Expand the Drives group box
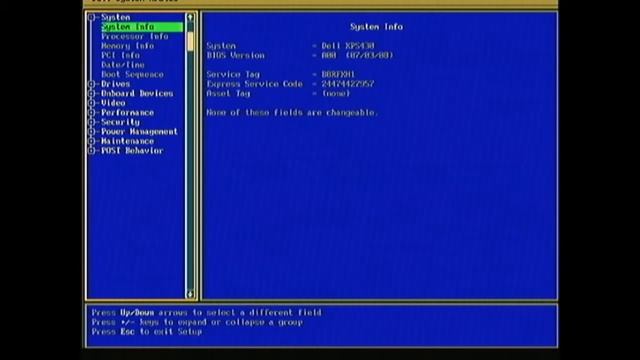640x360 pixels. pos(92,84)
